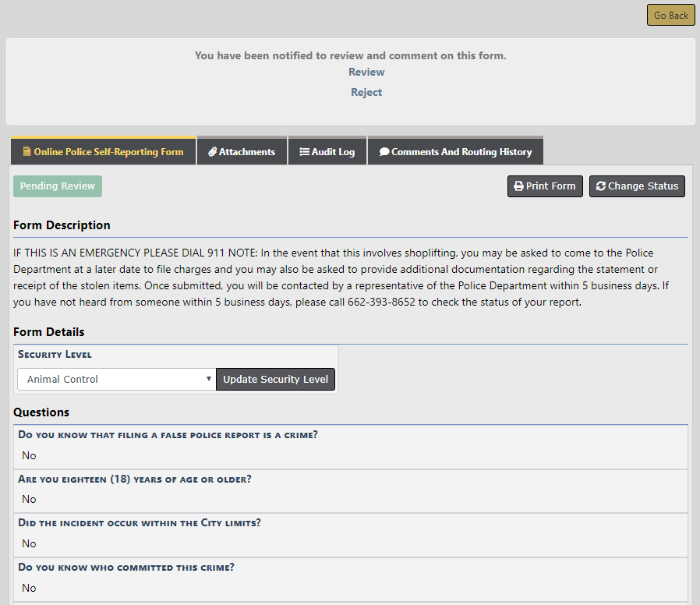This screenshot has height=605, width=700.
Task: Click the speech bubble icon beside Comments
Action: point(384,152)
